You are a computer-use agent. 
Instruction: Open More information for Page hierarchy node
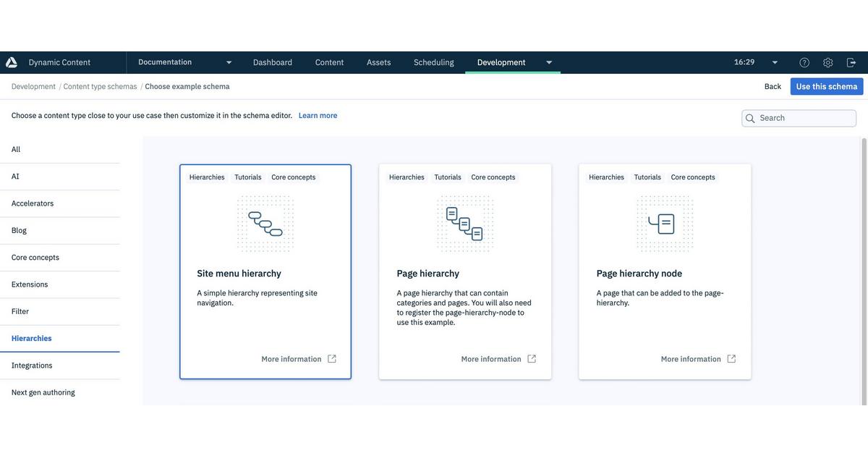(691, 359)
